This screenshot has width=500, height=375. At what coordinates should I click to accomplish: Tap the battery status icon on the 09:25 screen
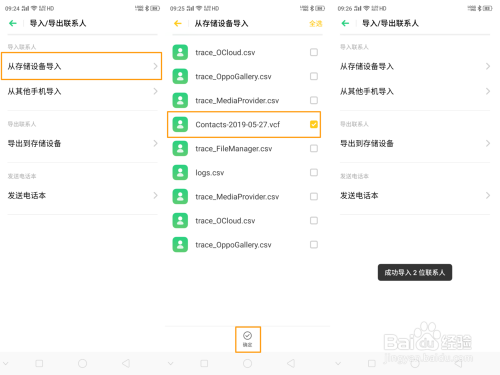(x=320, y=8)
